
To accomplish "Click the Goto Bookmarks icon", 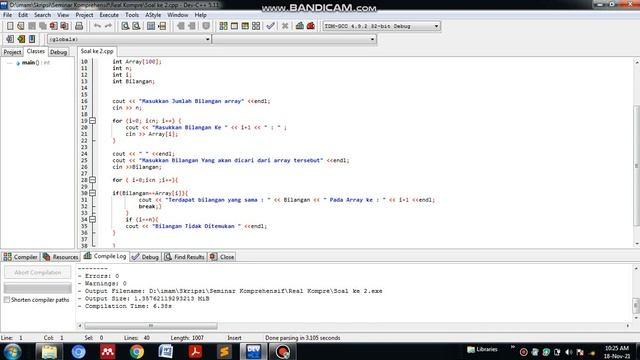I will click(x=32, y=39).
